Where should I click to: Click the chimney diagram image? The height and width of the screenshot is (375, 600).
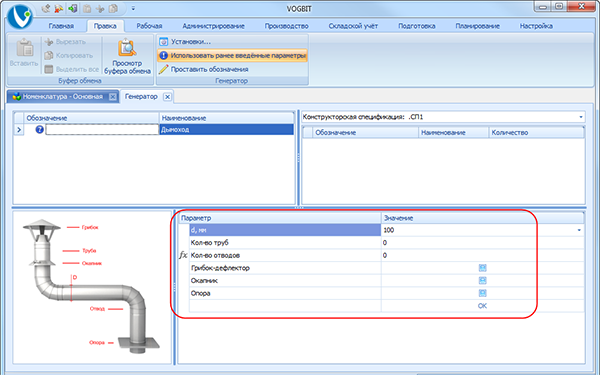[92, 287]
